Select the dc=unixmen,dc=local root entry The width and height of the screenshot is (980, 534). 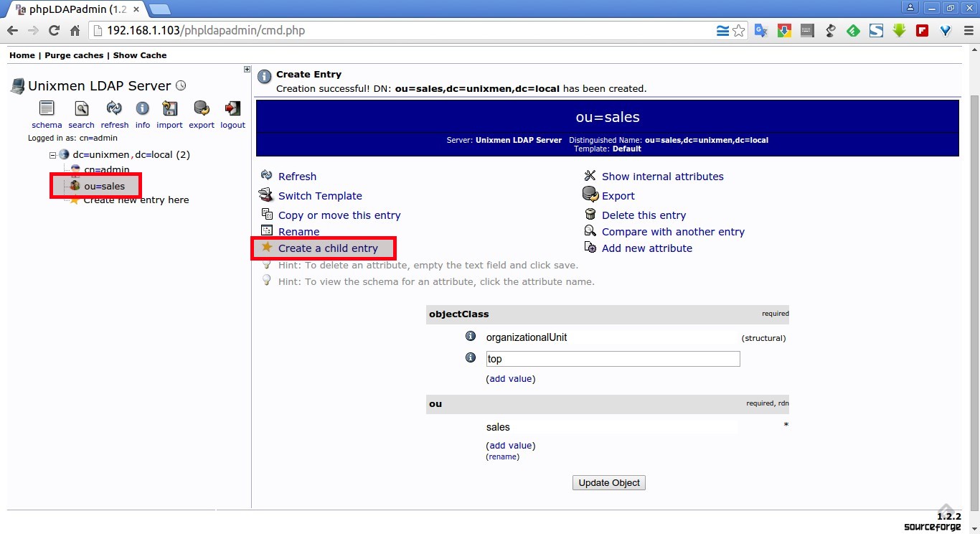point(131,154)
